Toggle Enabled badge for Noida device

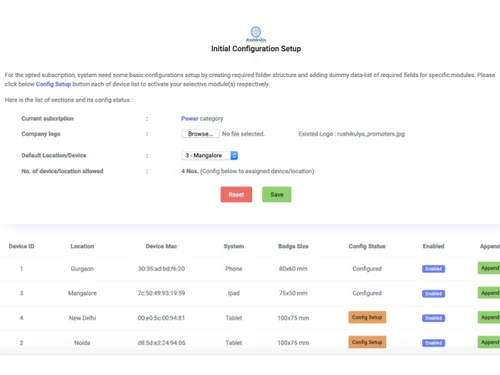[433, 343]
